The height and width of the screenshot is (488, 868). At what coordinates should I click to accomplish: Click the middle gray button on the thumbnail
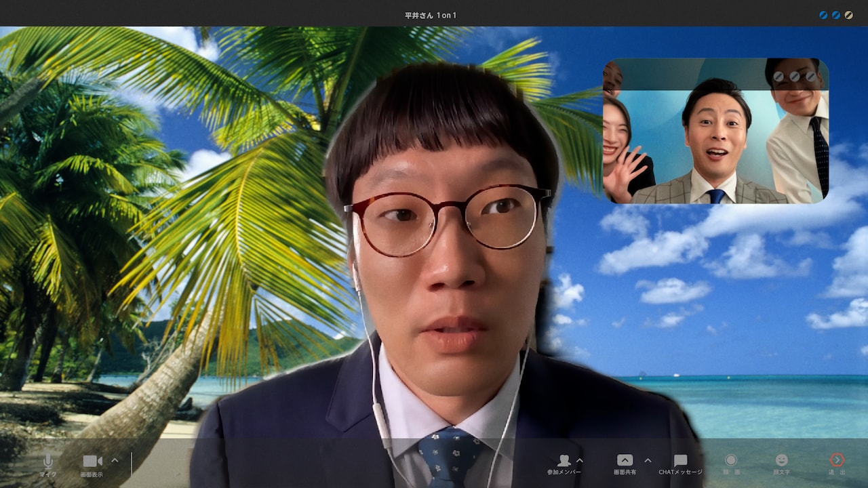795,77
